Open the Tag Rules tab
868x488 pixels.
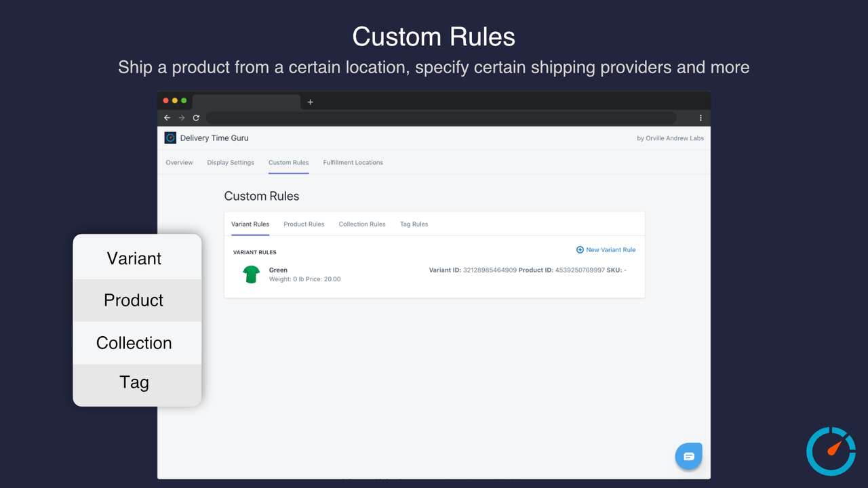pyautogui.click(x=414, y=224)
